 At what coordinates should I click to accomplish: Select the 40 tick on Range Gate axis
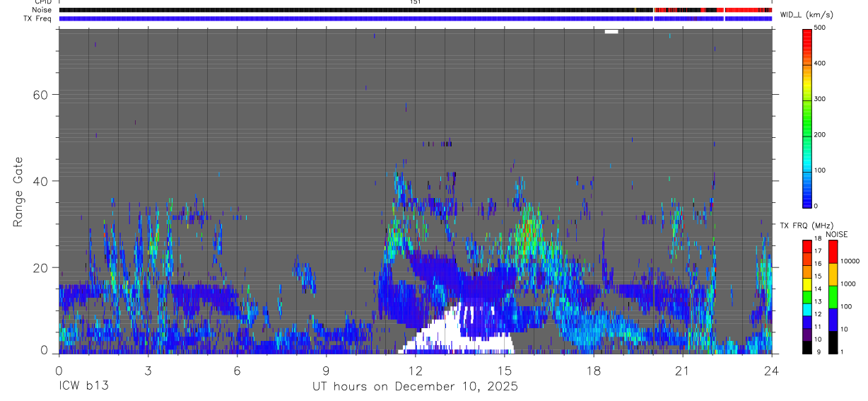coord(42,181)
